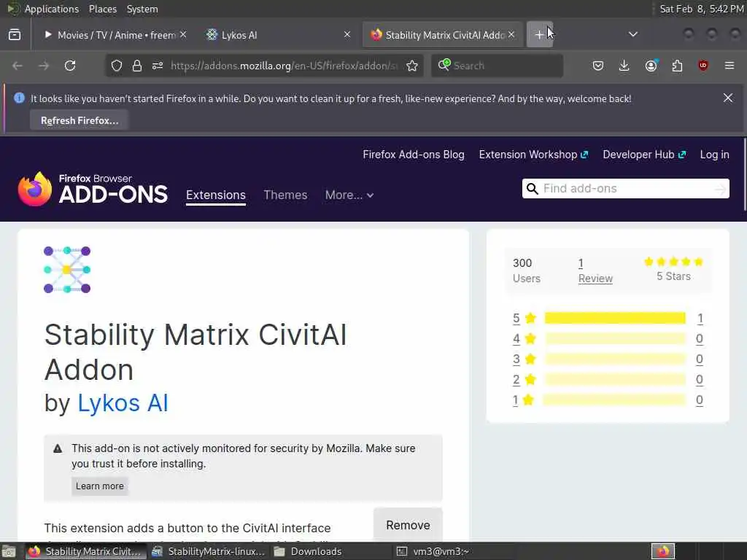Viewport: 747px width, 560px height.
Task: Show site security padlock info
Action: (x=136, y=66)
